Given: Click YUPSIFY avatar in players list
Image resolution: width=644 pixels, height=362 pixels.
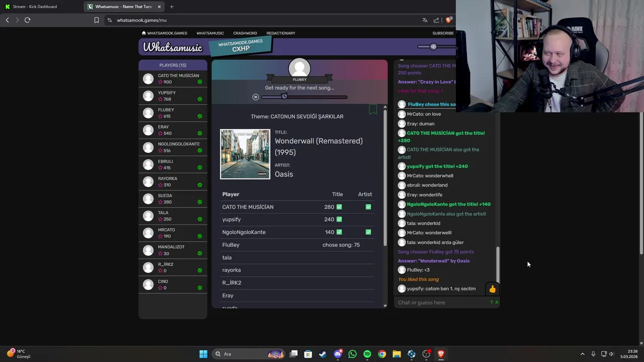Looking at the screenshot, I should coord(148,96).
